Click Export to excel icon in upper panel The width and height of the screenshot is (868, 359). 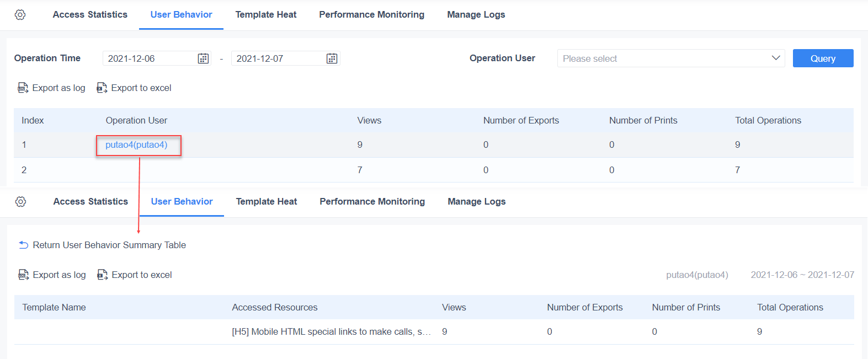[x=102, y=88]
